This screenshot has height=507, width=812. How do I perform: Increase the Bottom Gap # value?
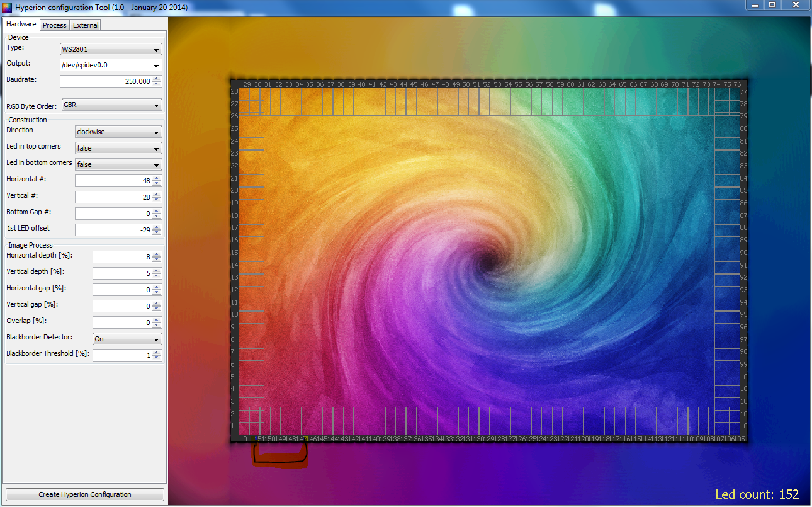(157, 211)
